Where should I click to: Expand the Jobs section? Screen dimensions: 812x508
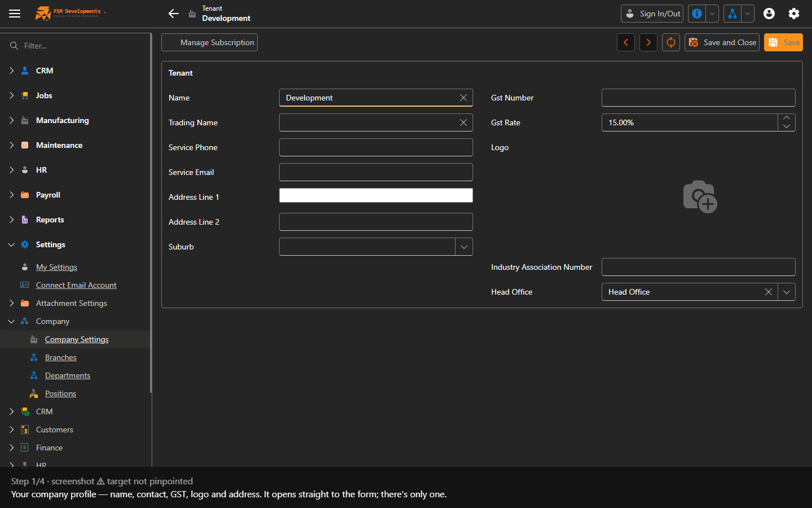(x=11, y=95)
